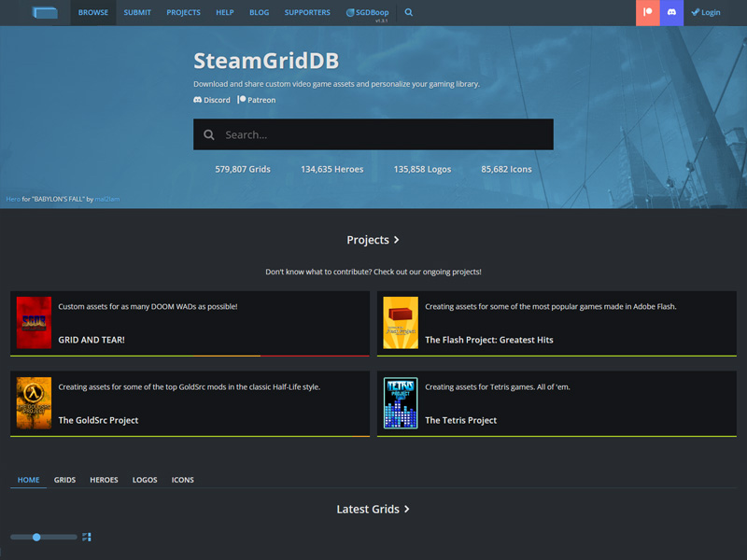Screen dimensions: 747x560
Task: Click the Discord icon below the site tagline
Action: pyautogui.click(x=211, y=100)
